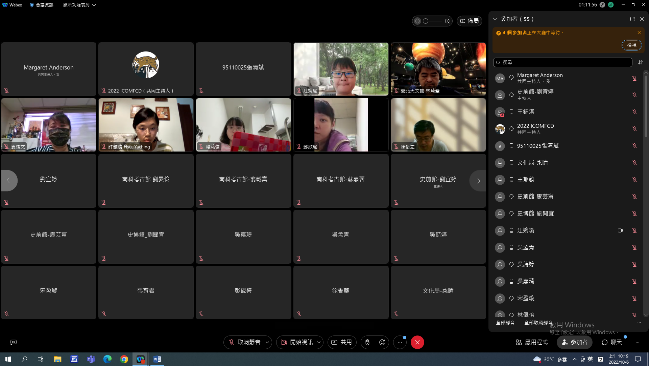Viewport: 649px width, 366px height.
Task: Toggle mute icon for 95110025 row
Action: tap(634, 146)
